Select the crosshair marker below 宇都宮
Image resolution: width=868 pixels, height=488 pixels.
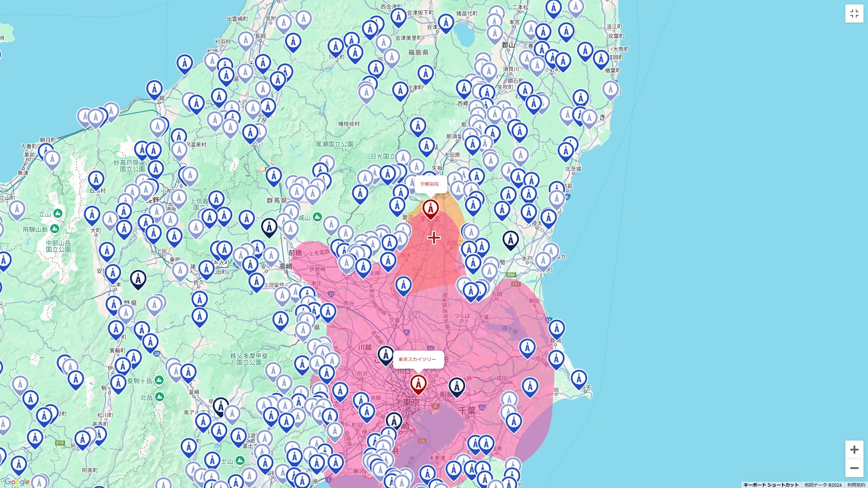[x=434, y=237]
